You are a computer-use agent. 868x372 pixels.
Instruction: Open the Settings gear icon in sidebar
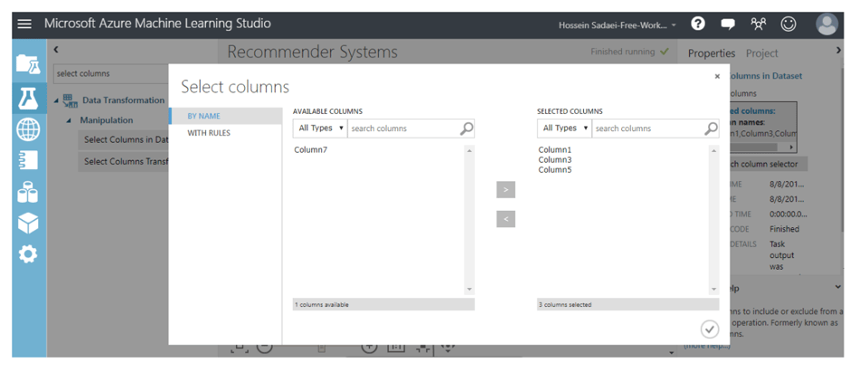pos(28,254)
